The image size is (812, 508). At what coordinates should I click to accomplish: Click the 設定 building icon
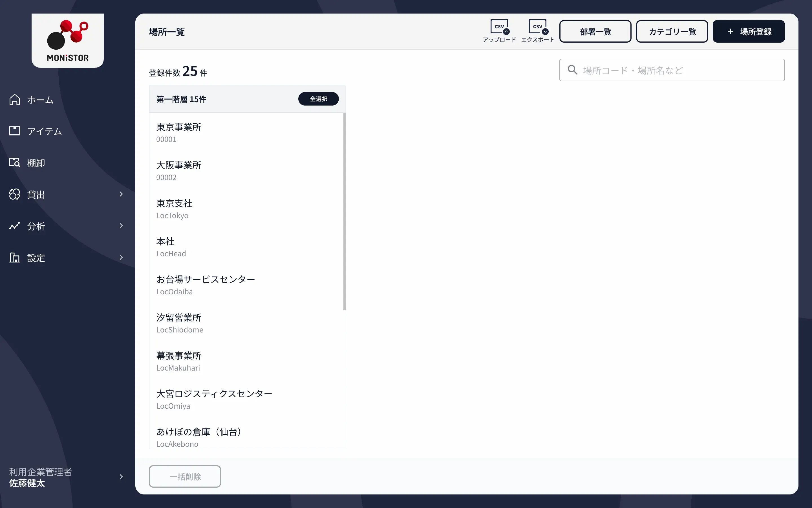tap(14, 257)
